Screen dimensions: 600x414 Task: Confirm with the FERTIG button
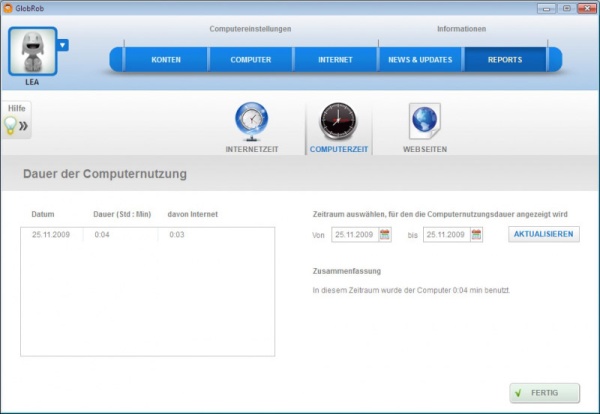544,393
